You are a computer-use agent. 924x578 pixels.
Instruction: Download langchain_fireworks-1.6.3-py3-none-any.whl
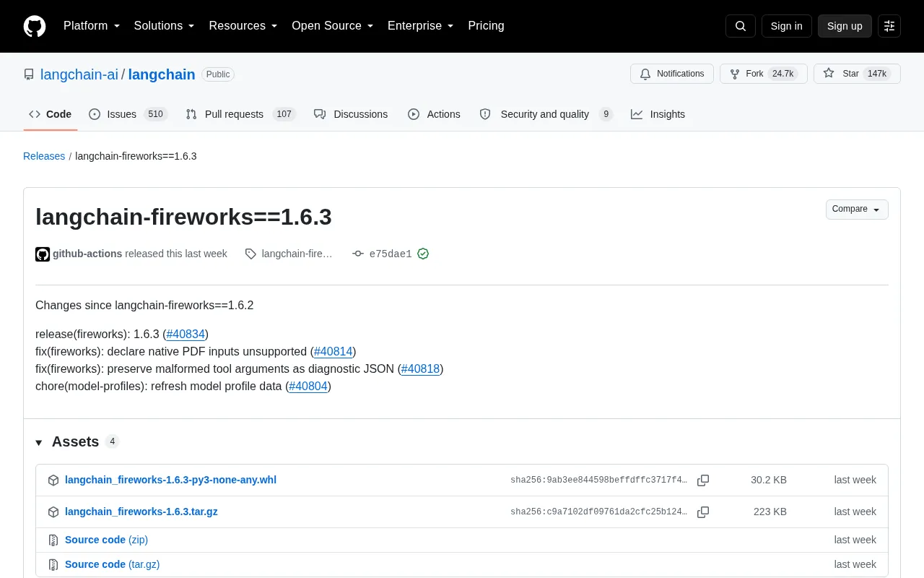170,480
